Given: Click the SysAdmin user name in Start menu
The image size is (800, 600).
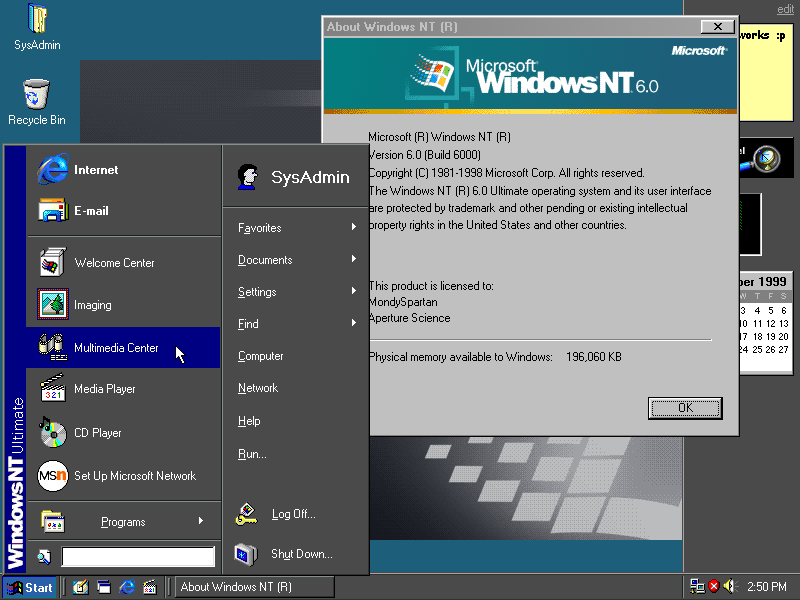Looking at the screenshot, I should coord(310,177).
